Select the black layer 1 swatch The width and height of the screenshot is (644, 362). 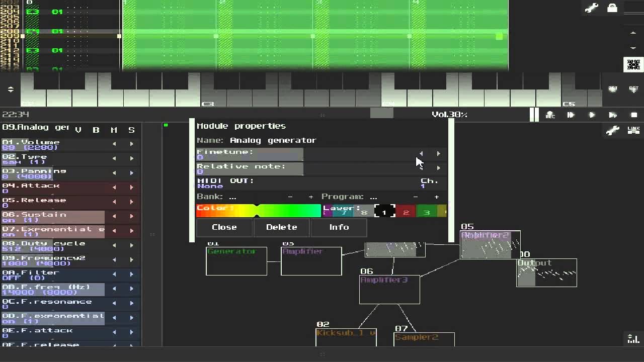click(x=384, y=212)
